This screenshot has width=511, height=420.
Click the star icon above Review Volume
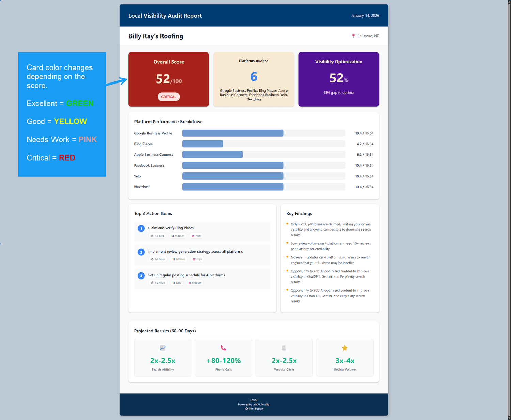[345, 348]
